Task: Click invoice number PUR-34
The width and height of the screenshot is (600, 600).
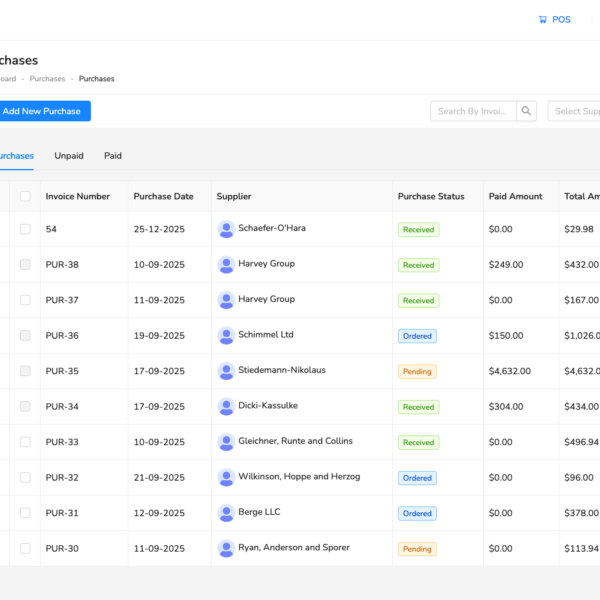Action: pyautogui.click(x=62, y=407)
